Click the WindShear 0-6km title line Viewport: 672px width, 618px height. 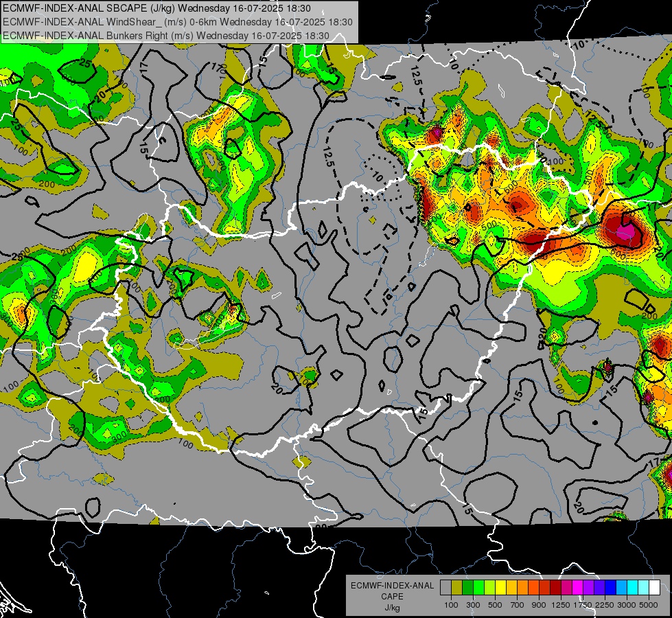pyautogui.click(x=178, y=22)
